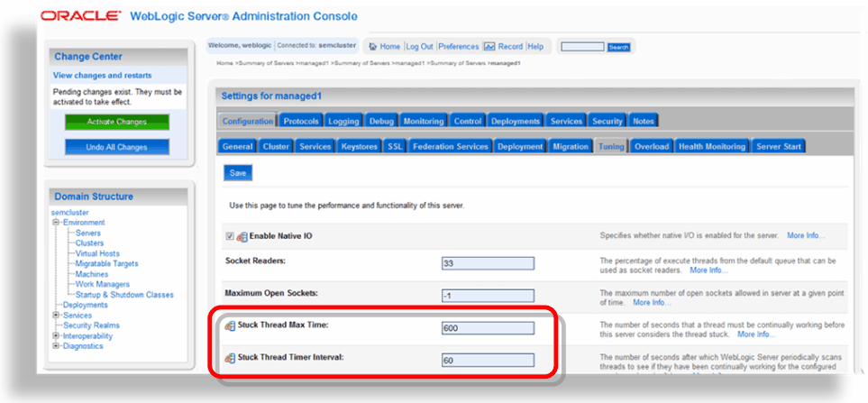Click the Maximum Open Sockets field
This screenshot has height=403, width=868.
[x=488, y=296]
